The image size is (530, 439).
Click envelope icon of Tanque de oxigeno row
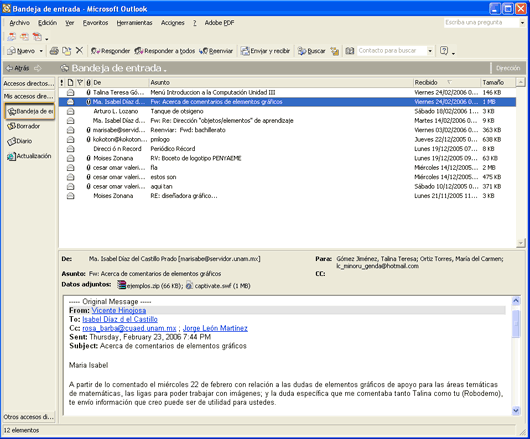click(x=70, y=112)
